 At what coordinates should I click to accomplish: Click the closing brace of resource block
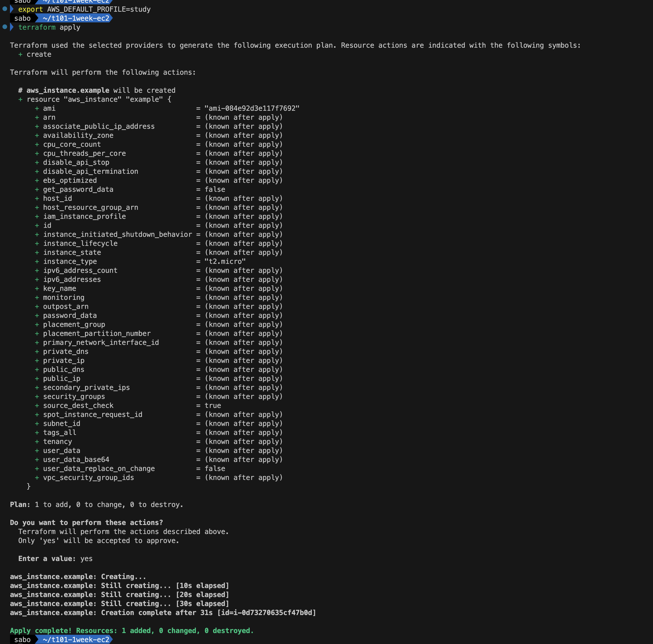(29, 486)
